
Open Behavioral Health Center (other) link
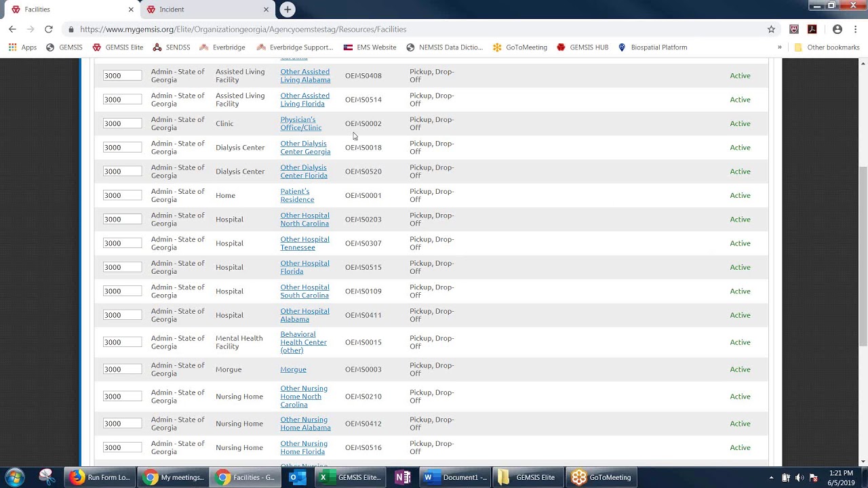(303, 342)
